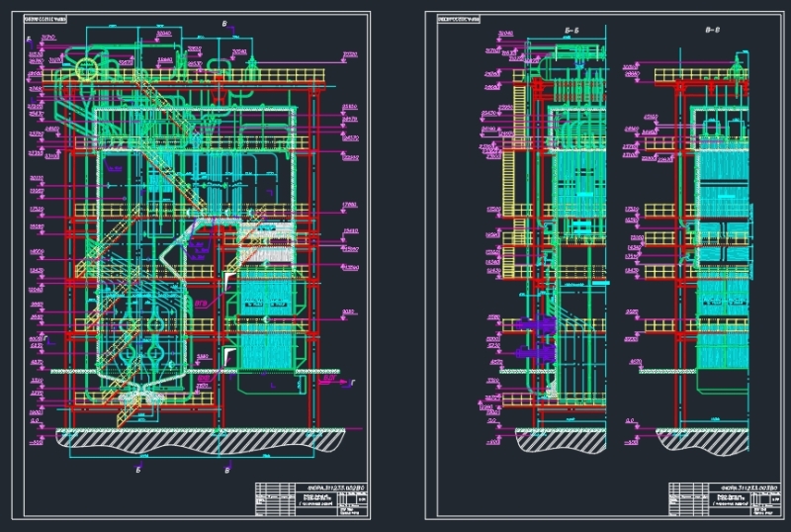Select the upper purple pump in section Б-Б
This screenshot has width=791, height=532.
coord(536,324)
